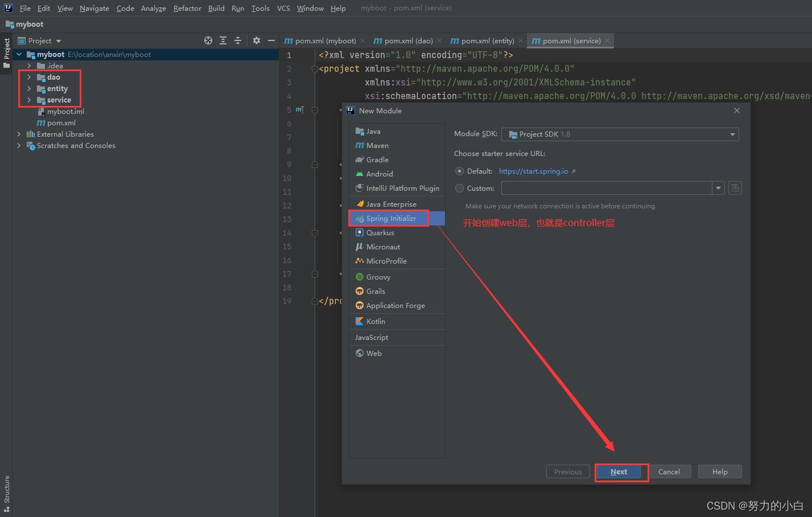Viewport: 812px width, 517px height.
Task: Click the Cancel button
Action: 669,472
